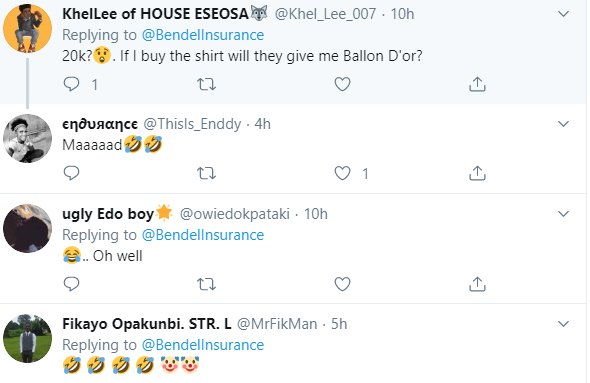Open more options for @owiedokpataki's tweet
This screenshot has height=383, width=590.
563,214
